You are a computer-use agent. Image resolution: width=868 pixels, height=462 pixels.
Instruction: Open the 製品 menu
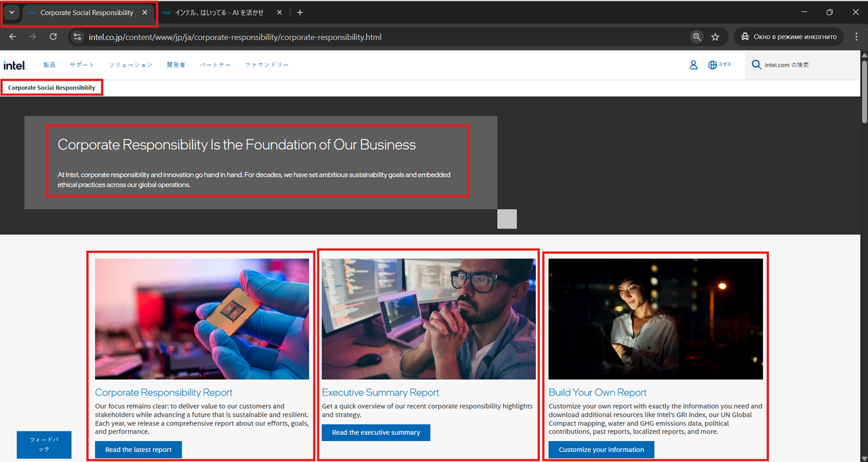click(50, 65)
